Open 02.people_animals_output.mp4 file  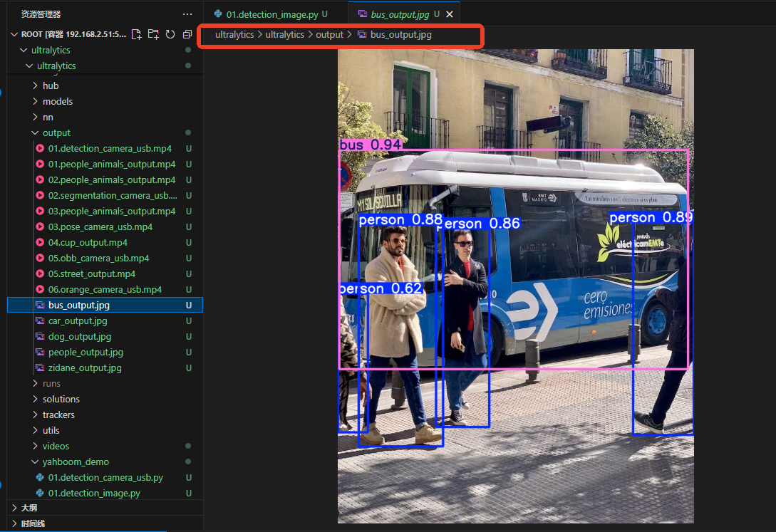tap(105, 180)
